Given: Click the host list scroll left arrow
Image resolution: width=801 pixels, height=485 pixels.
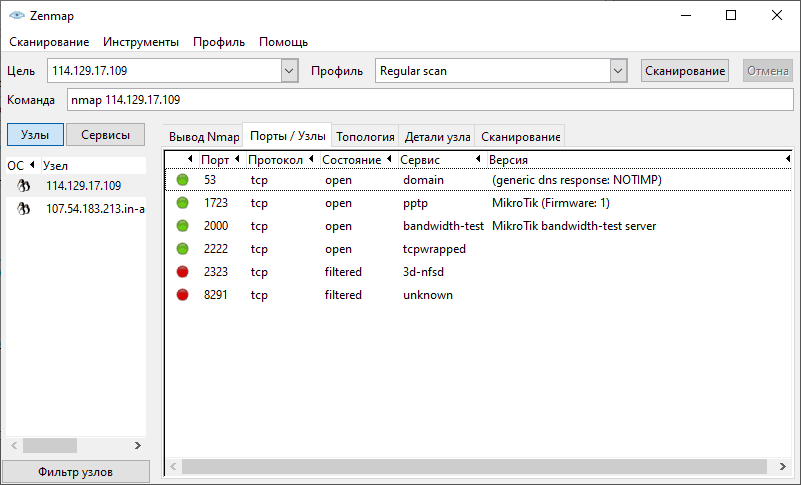Looking at the screenshot, I should [14, 446].
